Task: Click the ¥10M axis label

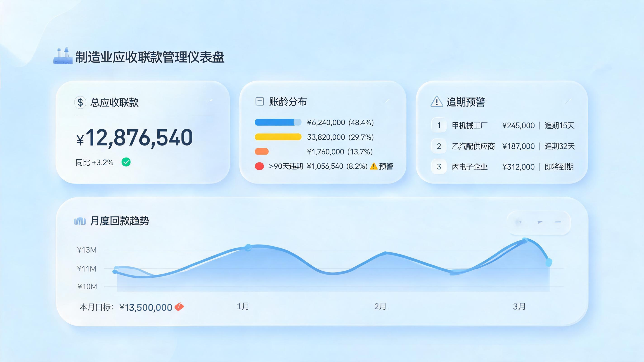Action: (87, 286)
